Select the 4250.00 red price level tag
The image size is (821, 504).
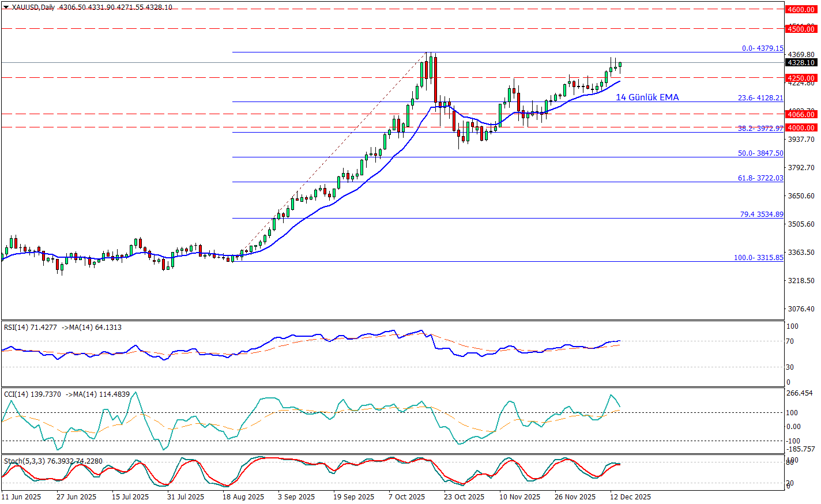coord(801,78)
